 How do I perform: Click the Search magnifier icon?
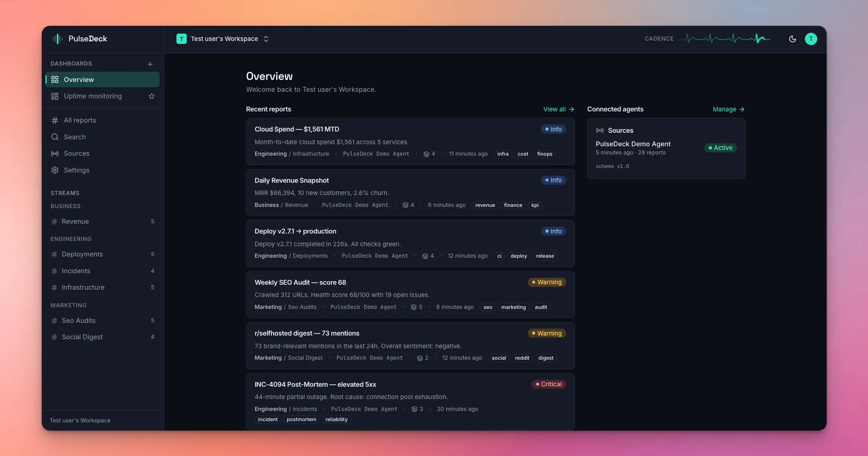pyautogui.click(x=55, y=137)
